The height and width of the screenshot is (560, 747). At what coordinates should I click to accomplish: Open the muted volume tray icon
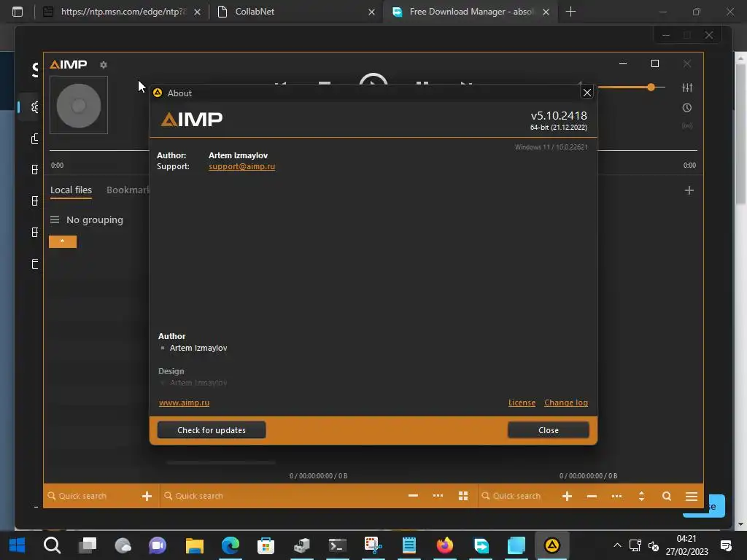point(654,545)
